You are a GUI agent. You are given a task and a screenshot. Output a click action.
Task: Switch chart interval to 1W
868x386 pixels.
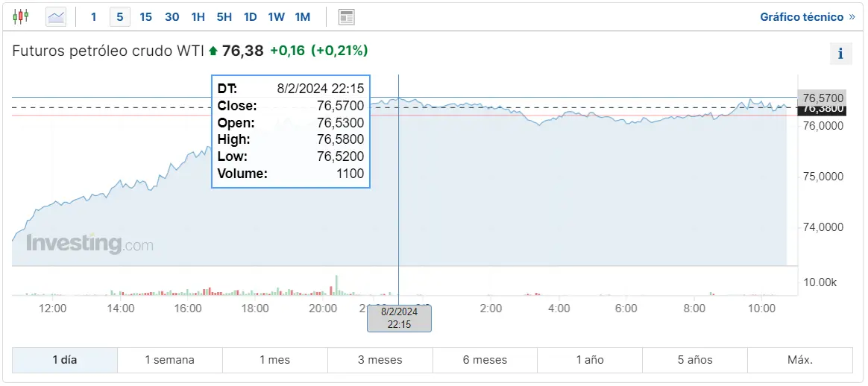pos(276,16)
